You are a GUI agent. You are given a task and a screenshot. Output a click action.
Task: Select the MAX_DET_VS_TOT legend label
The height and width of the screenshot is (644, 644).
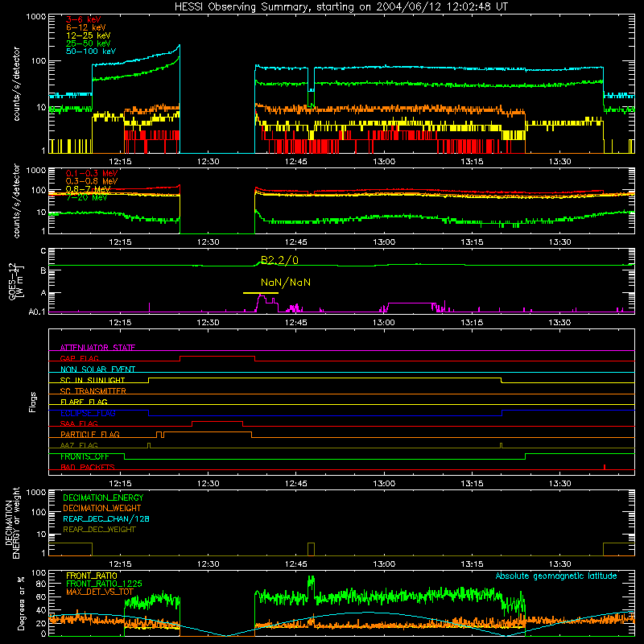coord(100,592)
